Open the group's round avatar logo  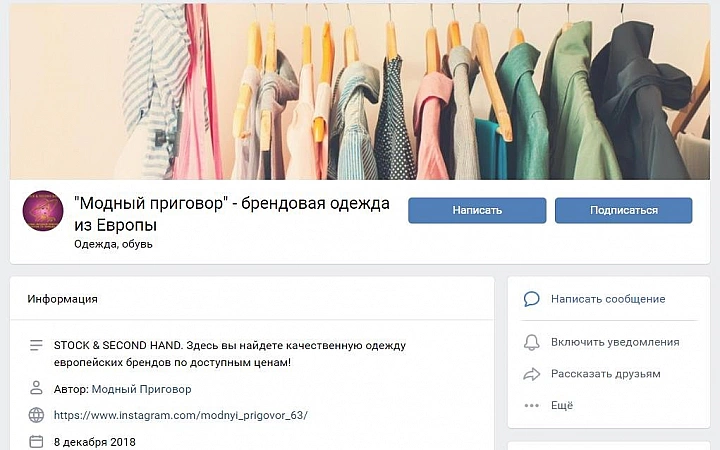(43, 211)
